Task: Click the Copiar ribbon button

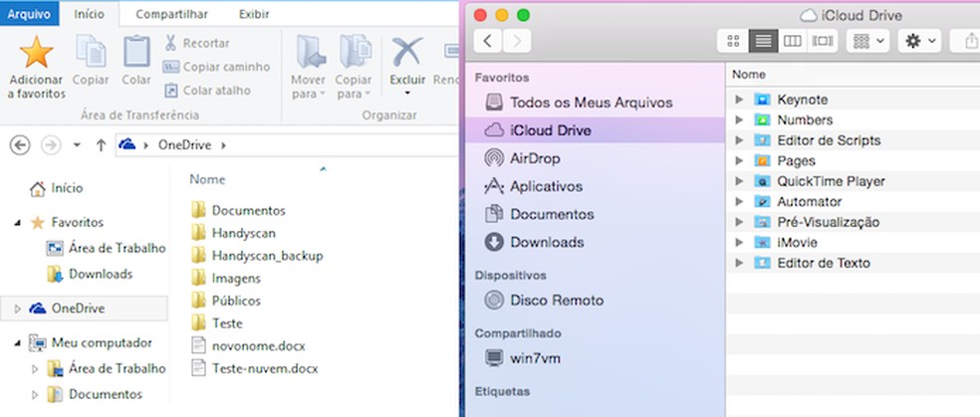Action: (91, 61)
